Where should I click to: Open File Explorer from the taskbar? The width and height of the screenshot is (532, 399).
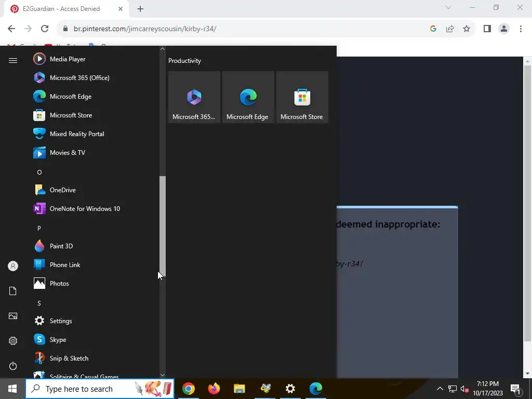point(239,389)
